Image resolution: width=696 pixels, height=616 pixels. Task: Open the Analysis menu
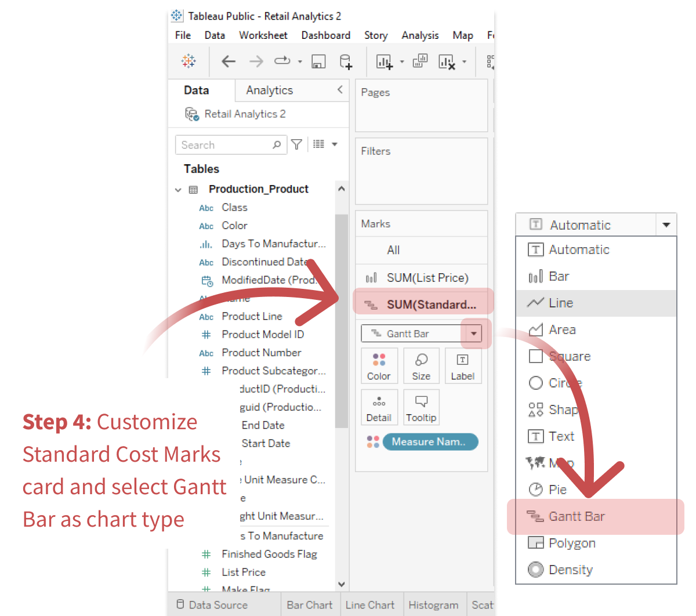pos(420,35)
